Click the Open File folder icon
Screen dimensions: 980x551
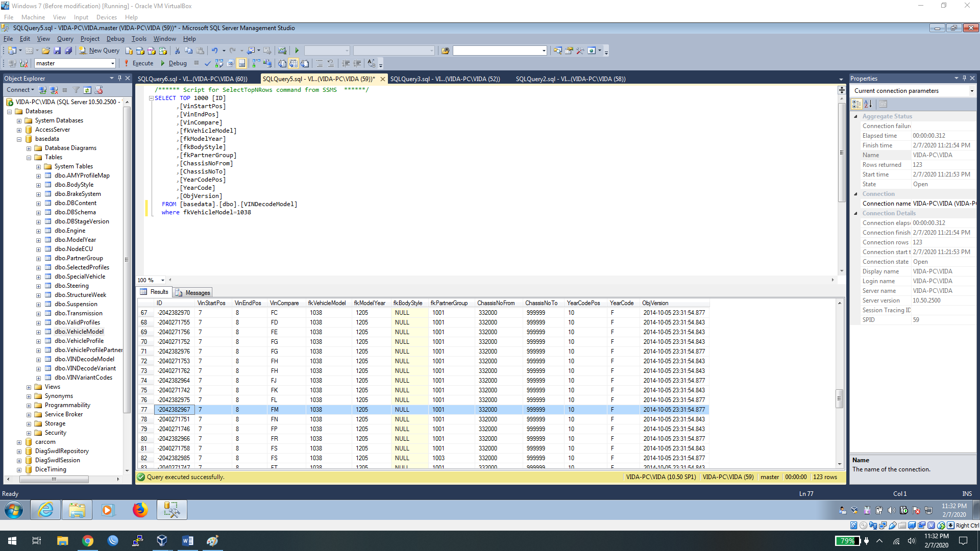[x=46, y=51]
